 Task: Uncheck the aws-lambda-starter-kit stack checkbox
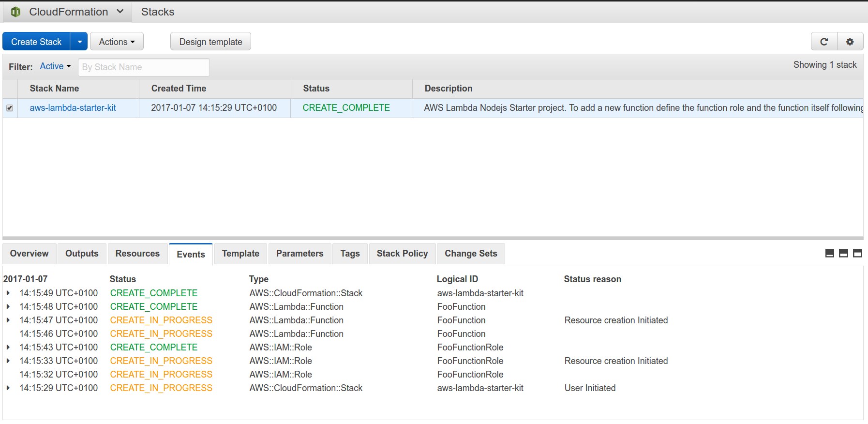pyautogui.click(x=10, y=108)
